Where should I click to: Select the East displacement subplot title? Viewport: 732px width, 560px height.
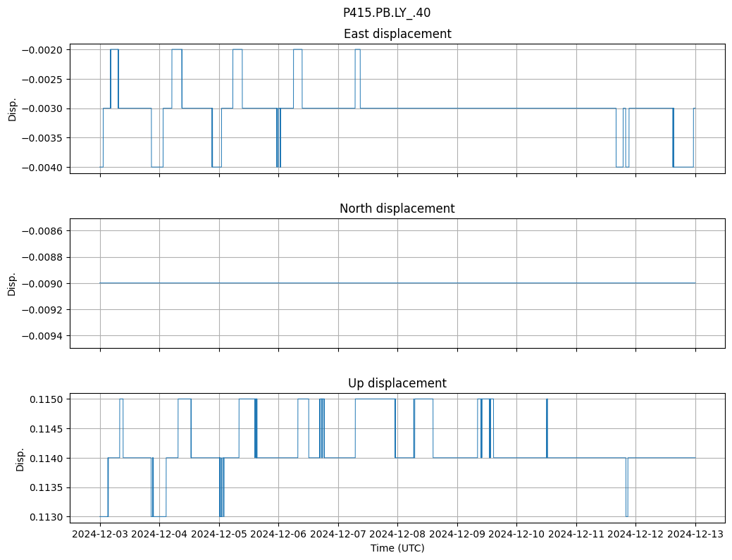coord(397,34)
